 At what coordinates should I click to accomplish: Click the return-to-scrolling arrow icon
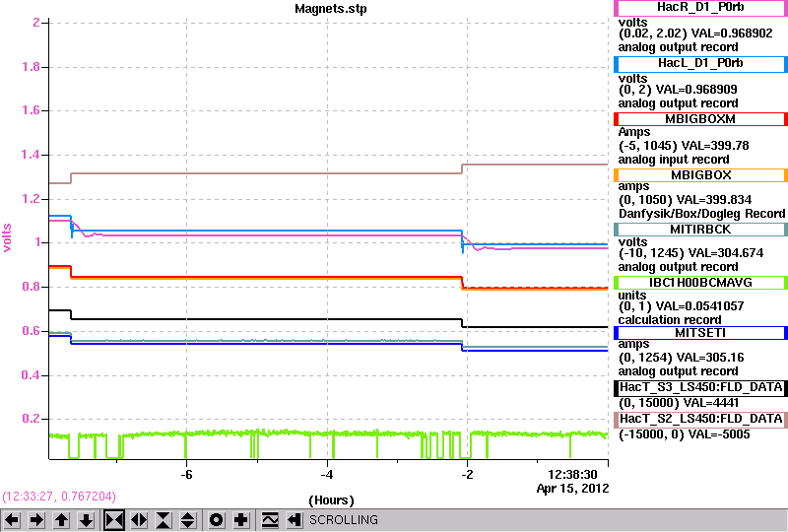coord(294,520)
